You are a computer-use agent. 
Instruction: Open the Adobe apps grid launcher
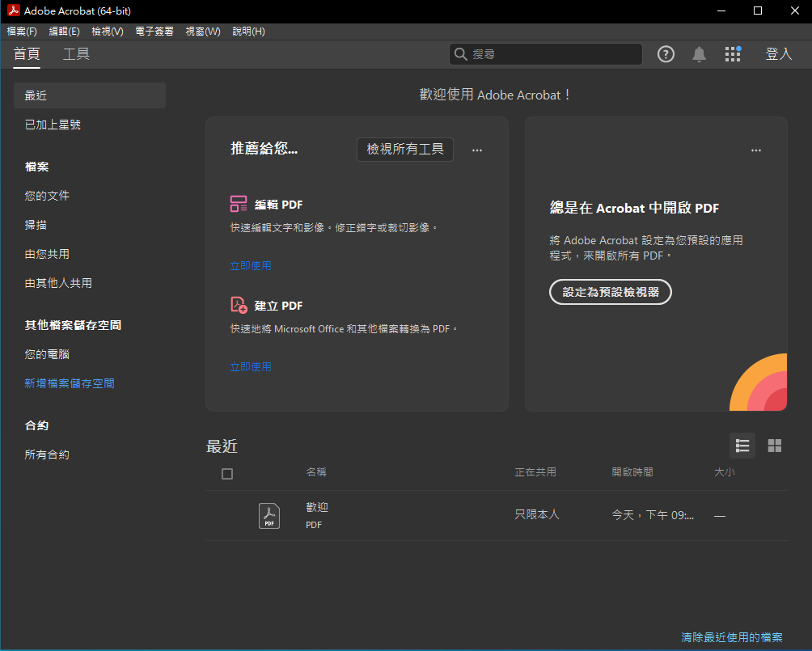pos(733,54)
